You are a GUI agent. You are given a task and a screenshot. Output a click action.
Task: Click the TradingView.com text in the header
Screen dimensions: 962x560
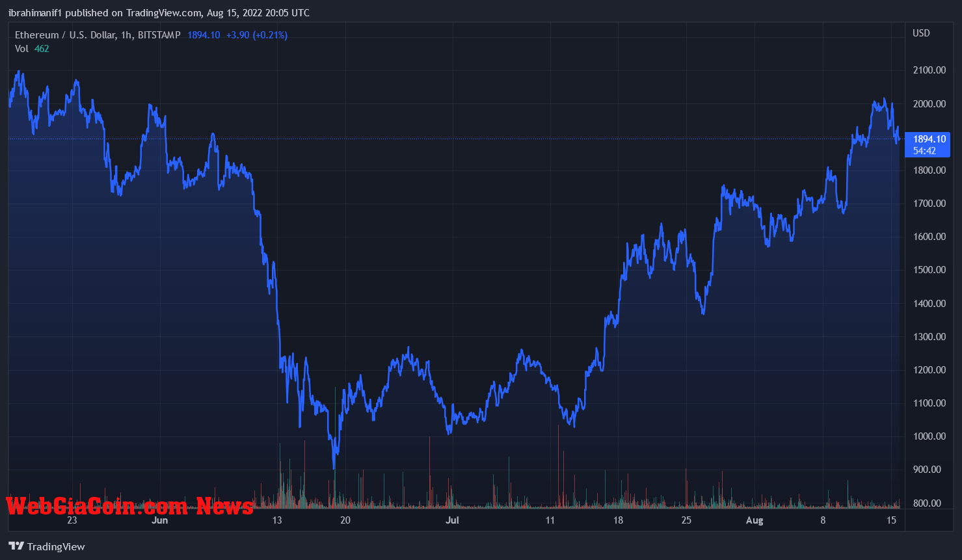[x=163, y=13]
